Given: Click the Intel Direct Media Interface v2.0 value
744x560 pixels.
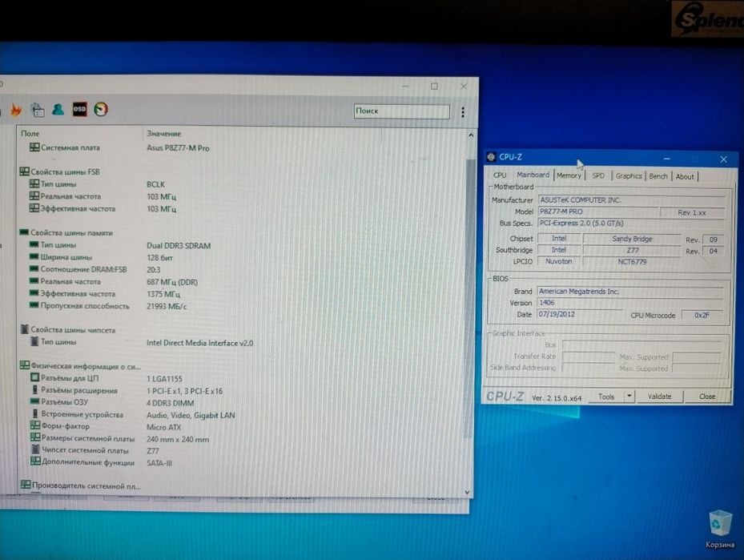Looking at the screenshot, I should 199,343.
